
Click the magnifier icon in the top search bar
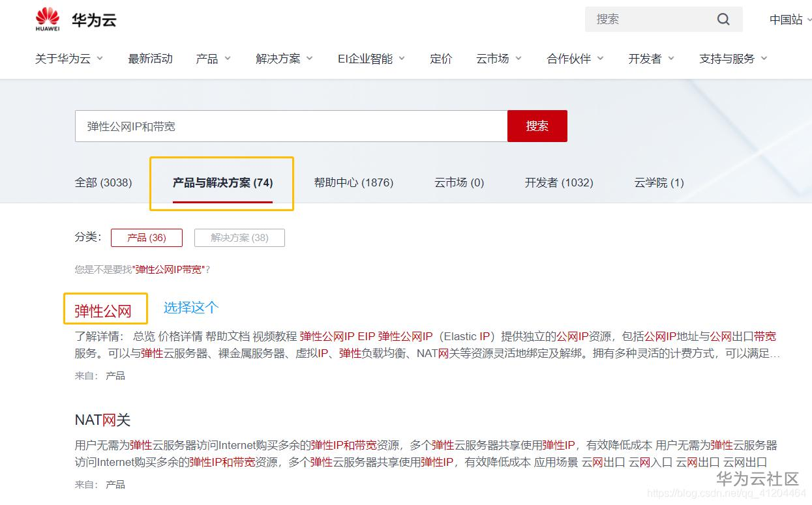pyautogui.click(x=723, y=19)
